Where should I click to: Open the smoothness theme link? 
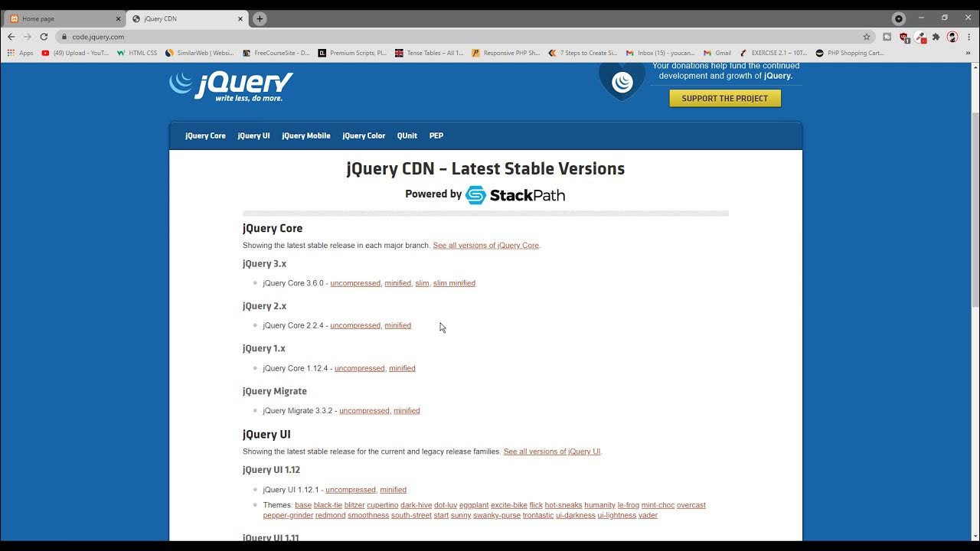(368, 516)
